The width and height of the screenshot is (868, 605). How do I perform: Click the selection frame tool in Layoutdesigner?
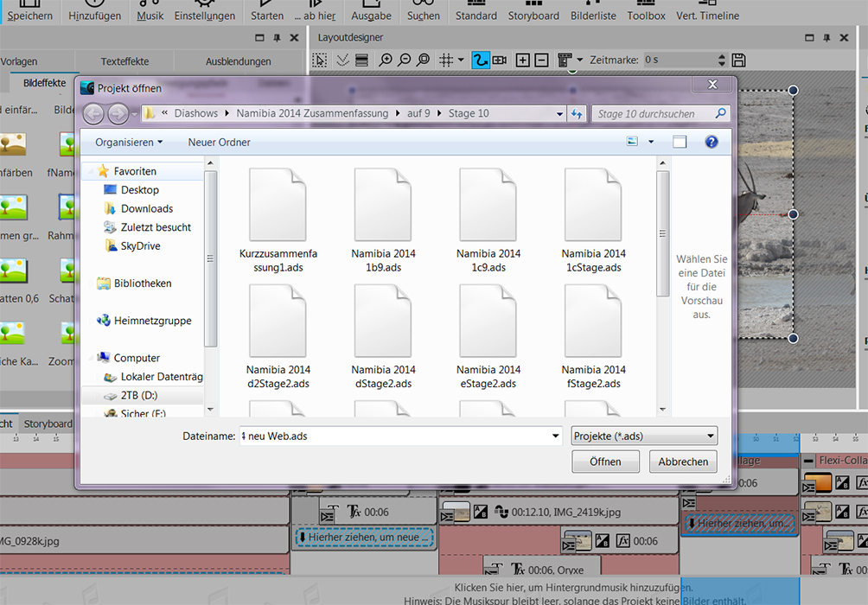pyautogui.click(x=321, y=60)
